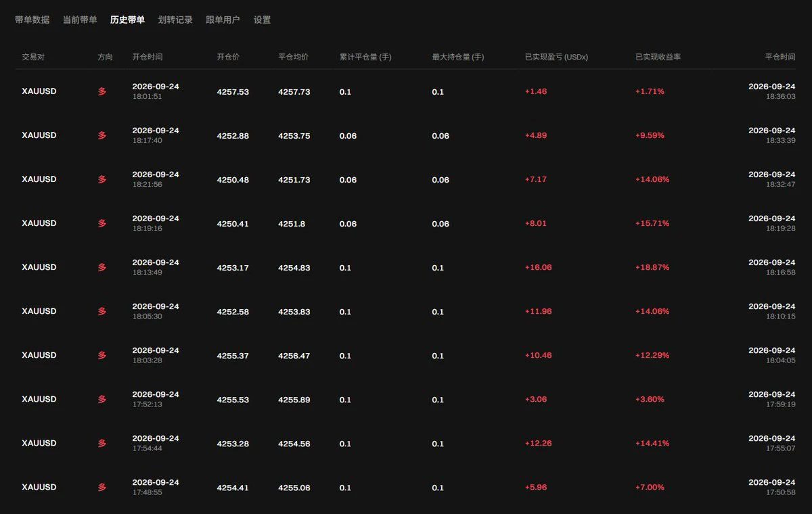Open the 设置 tab
Viewport: 812px width, 514px height.
pos(263,20)
